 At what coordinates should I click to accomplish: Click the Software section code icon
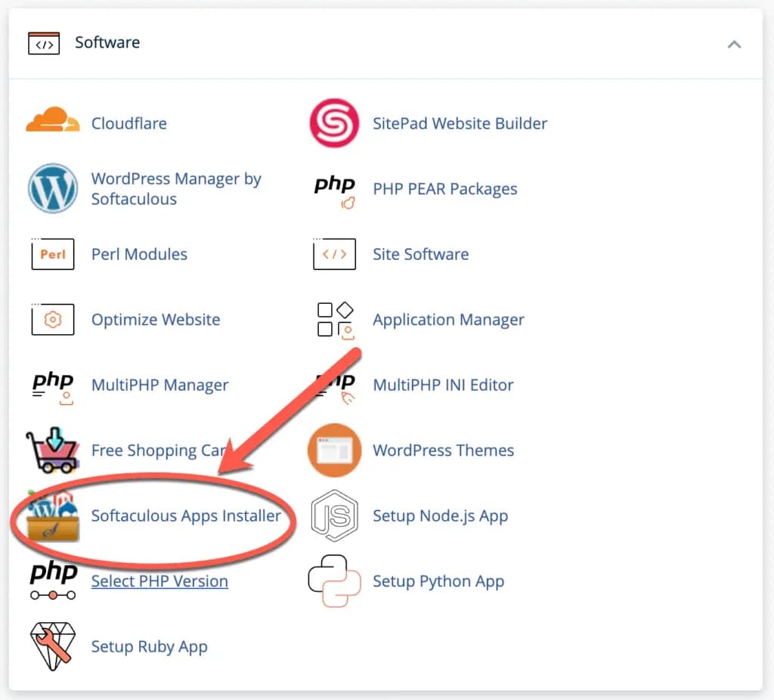[x=43, y=43]
